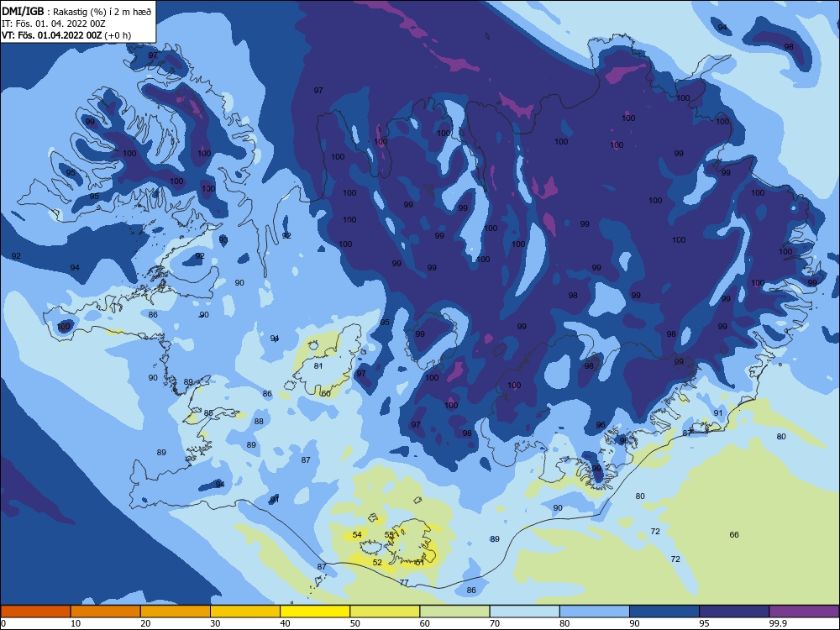This screenshot has height=630, width=840.
Task: Click the legend scale label '40'
Action: [286, 623]
